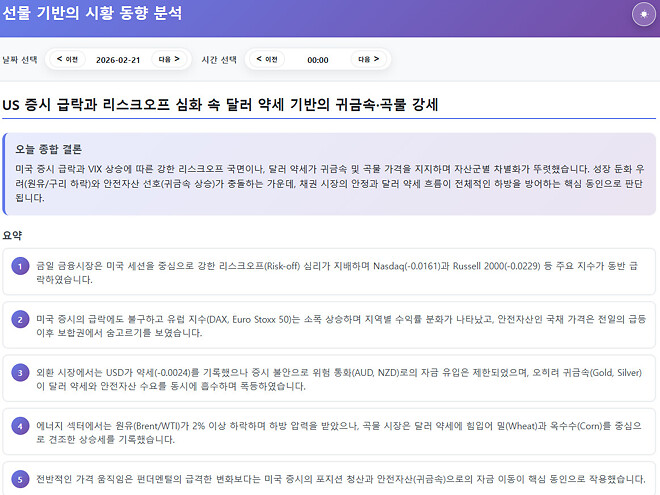The height and width of the screenshot is (495, 660).
Task: Select the time value 00:00
Action: pyautogui.click(x=318, y=60)
